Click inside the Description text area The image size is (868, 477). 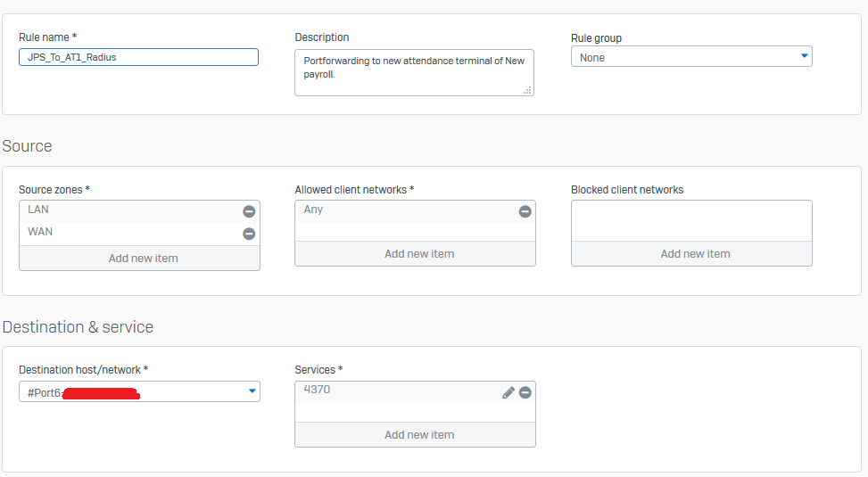tap(414, 71)
